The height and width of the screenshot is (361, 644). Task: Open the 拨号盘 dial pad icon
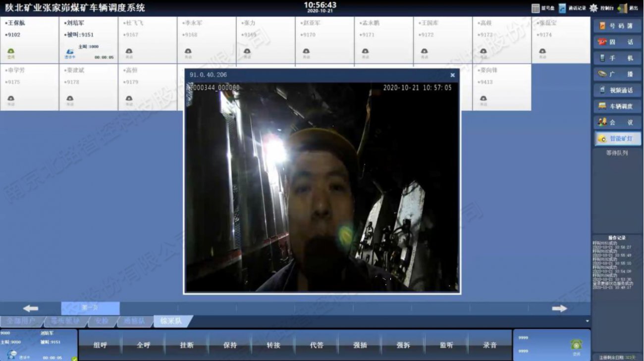536,8
